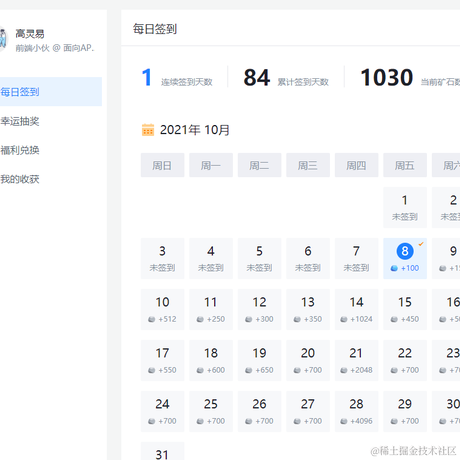Screen dimensions: 460x460
Task: Click the username 高灵易
Action: 30,34
